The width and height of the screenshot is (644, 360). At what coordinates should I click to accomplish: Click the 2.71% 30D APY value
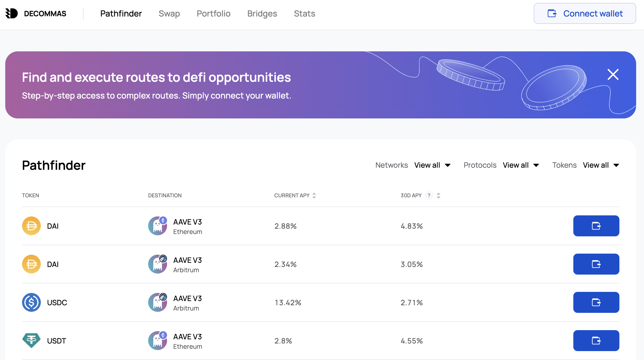pyautogui.click(x=412, y=303)
